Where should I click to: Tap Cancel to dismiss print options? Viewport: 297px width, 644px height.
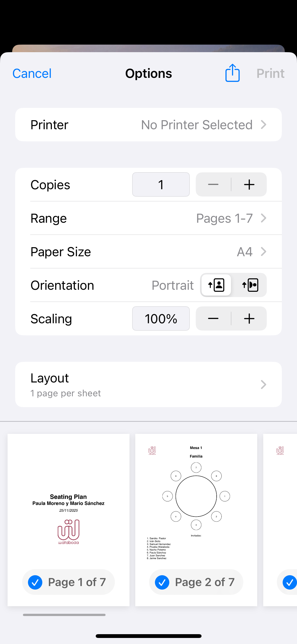point(32,74)
